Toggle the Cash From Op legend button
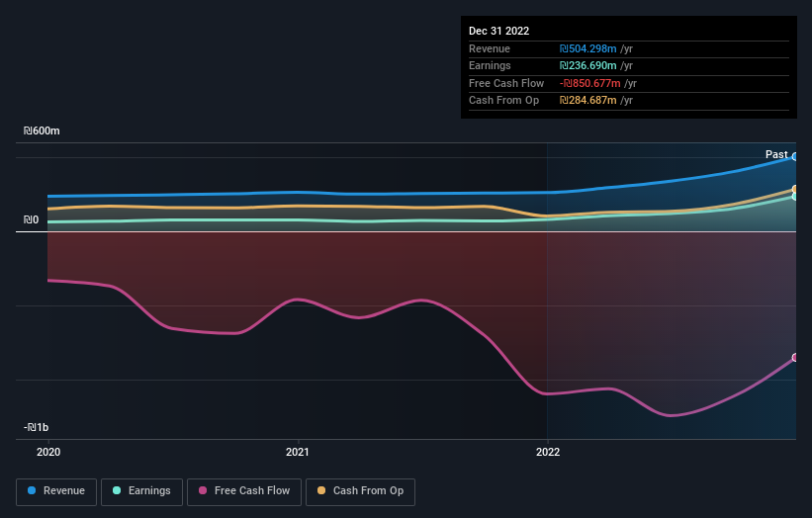The height and width of the screenshot is (518, 812). (360, 491)
